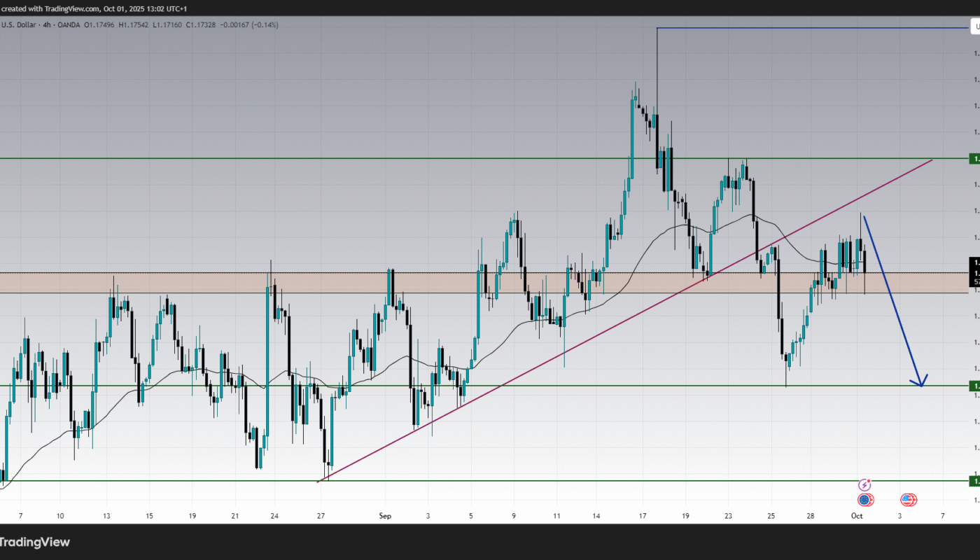The image size is (980, 560).
Task: Click the middle green price label
Action: click(974, 386)
